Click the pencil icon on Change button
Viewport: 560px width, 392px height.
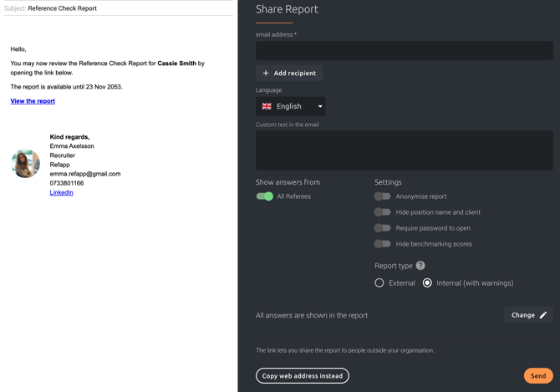click(x=542, y=315)
